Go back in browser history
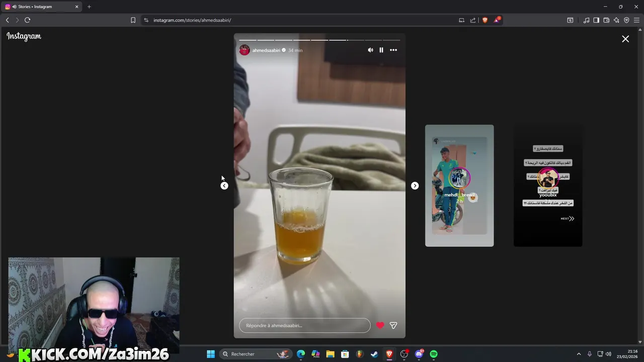 point(7,20)
